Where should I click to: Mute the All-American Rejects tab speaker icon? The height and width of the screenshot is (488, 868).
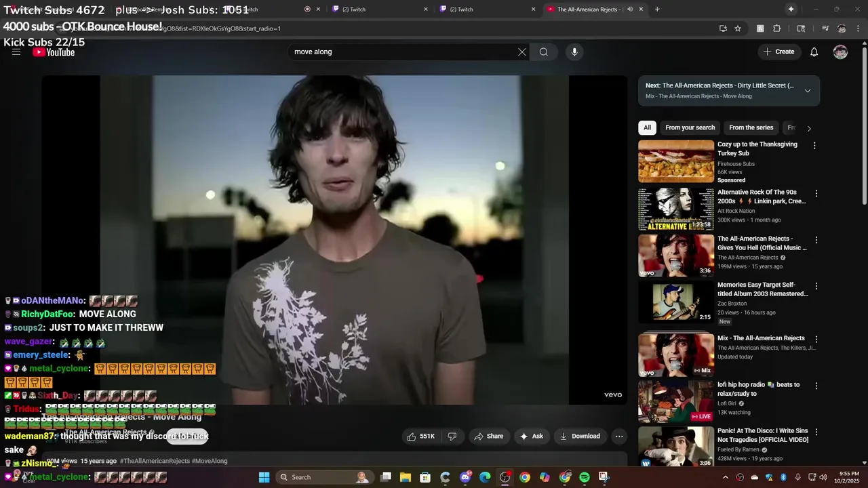630,9
